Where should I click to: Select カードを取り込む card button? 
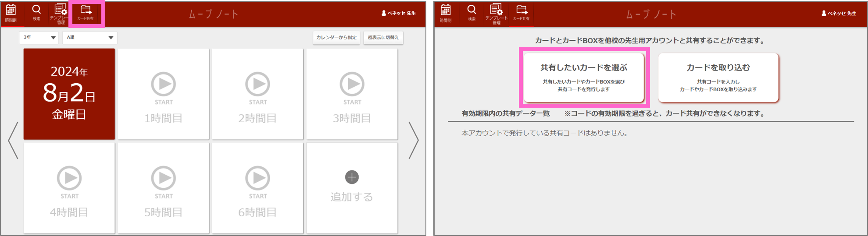click(718, 77)
